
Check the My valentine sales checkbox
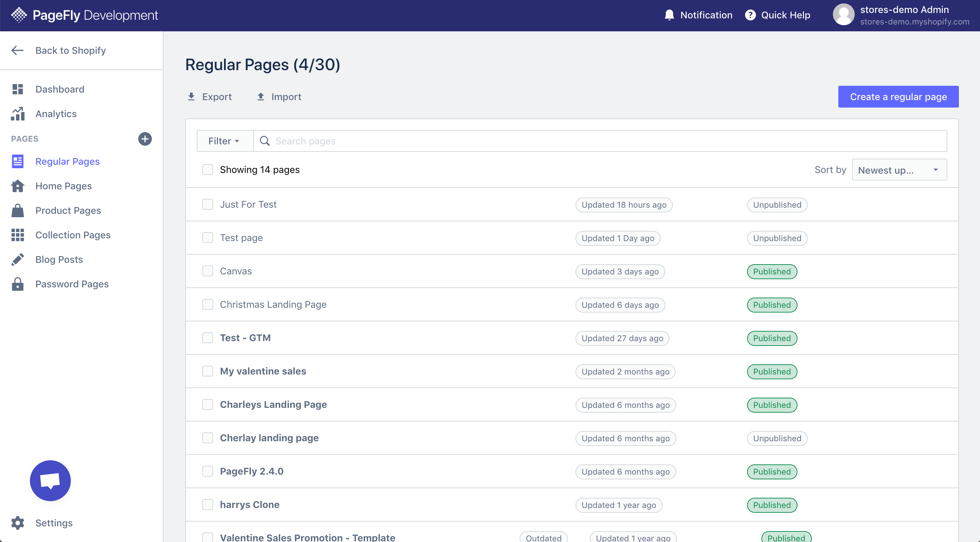click(x=208, y=371)
